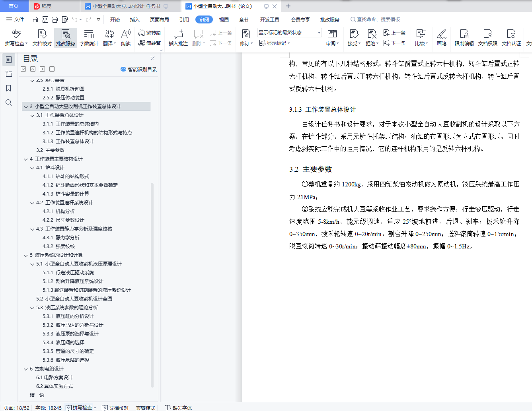Jump to 5.3.4 液压阀的选择 in outline

[63, 343]
